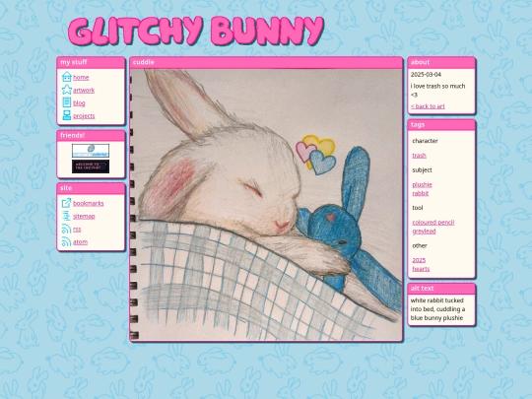Click the 'about' panel heading
Image resolution: width=532 pixels, height=399 pixels.
coord(420,62)
